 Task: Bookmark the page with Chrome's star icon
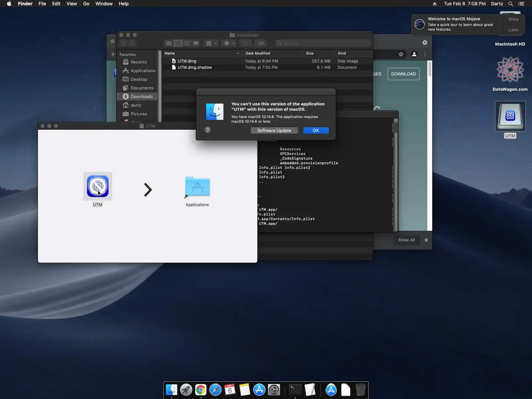coord(401,54)
